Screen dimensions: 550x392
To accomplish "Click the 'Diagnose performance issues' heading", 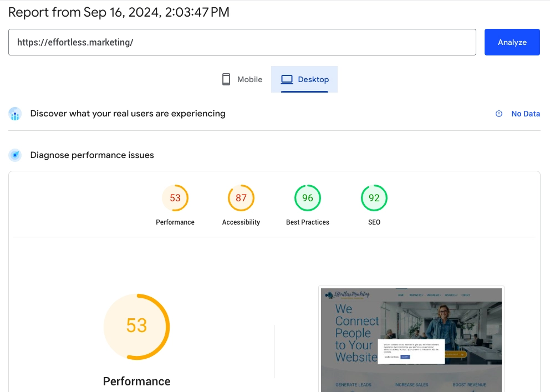I will click(92, 155).
